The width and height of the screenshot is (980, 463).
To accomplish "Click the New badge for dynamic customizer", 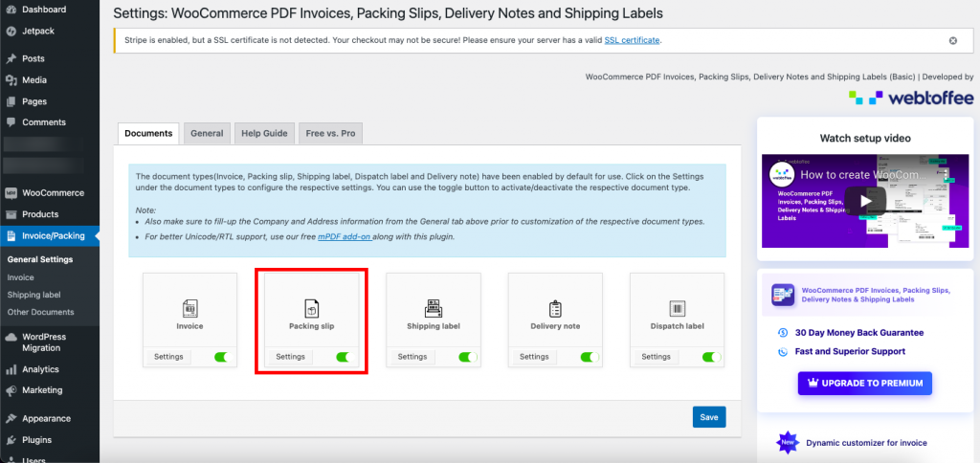I will pos(788,443).
